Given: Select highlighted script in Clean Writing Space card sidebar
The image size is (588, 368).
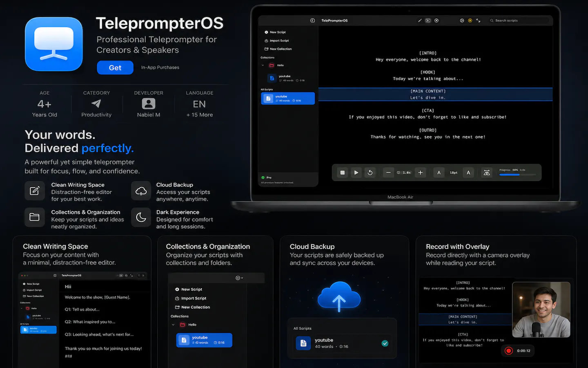Looking at the screenshot, I should [x=38, y=330].
